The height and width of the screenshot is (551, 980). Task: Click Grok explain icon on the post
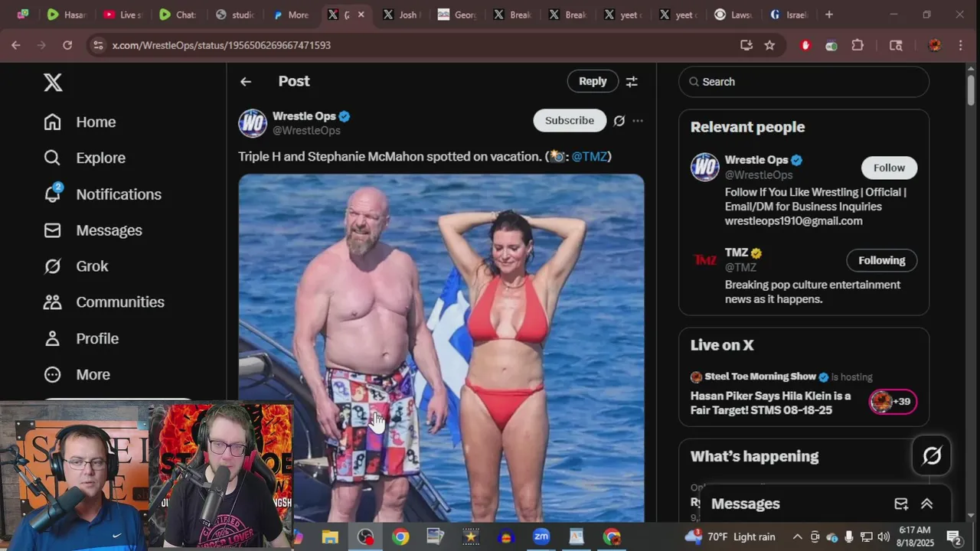(619, 121)
